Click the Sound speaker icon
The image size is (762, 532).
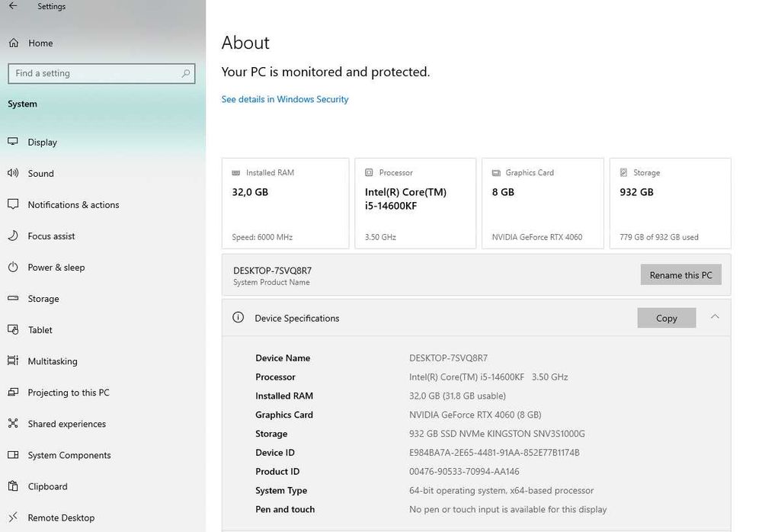tap(13, 173)
